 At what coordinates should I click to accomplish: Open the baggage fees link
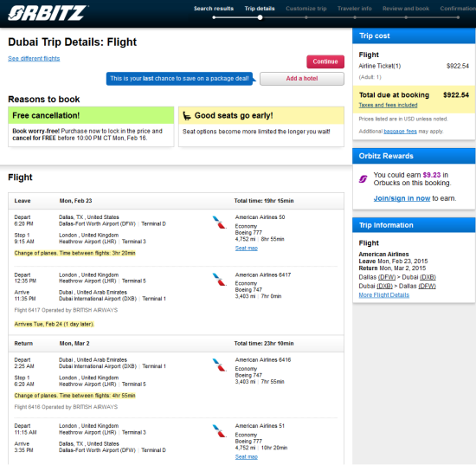(x=400, y=132)
